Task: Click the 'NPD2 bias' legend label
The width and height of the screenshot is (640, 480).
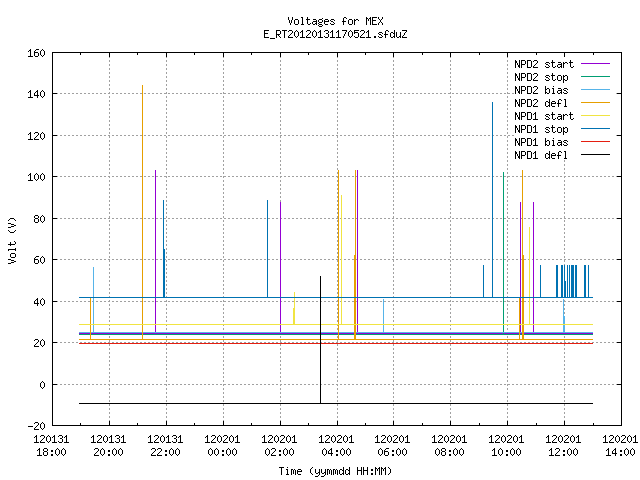Action: tap(541, 90)
